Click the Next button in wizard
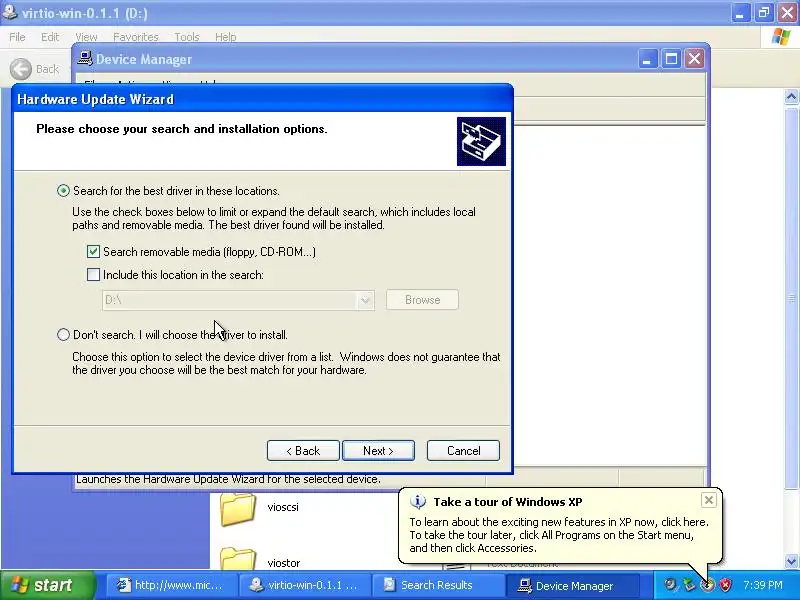 pos(378,451)
